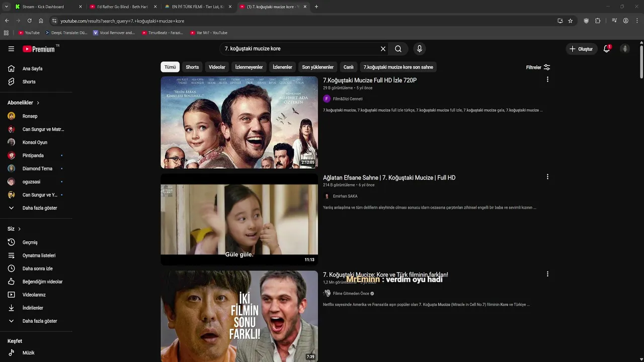
Task: Open more options for Kore ve Türk filminin farkları video
Action: [547, 275]
